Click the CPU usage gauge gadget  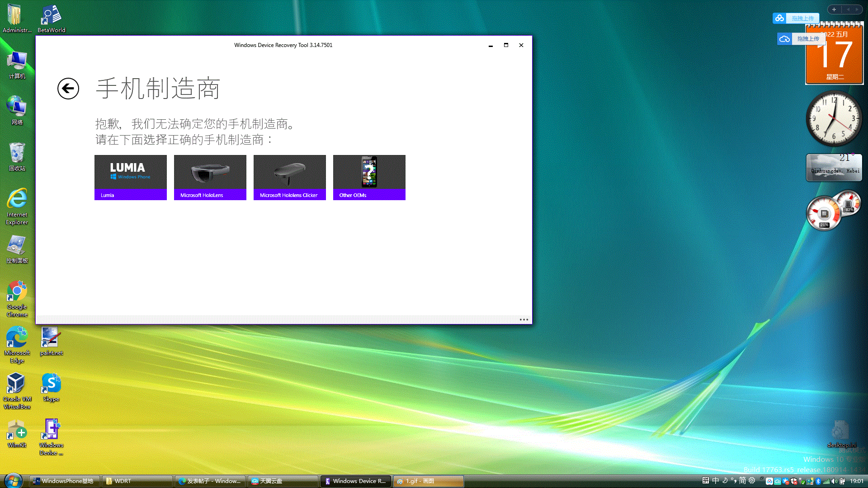(x=824, y=212)
